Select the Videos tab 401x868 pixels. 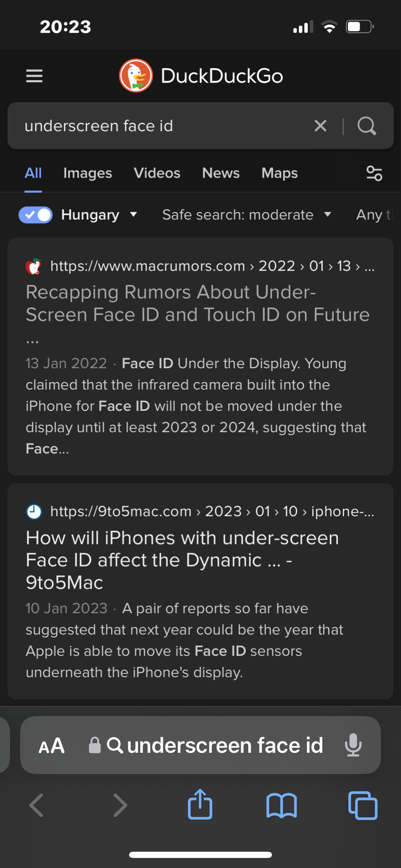pyautogui.click(x=157, y=173)
